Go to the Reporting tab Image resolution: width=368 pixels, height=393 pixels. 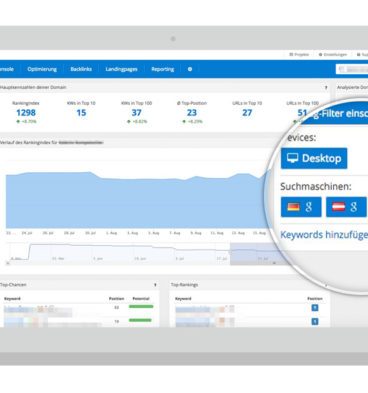(x=163, y=69)
